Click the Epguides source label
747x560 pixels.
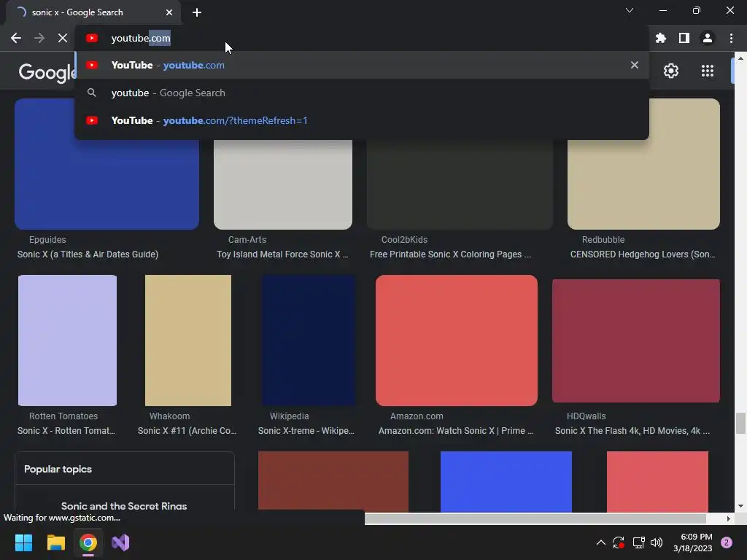click(x=47, y=239)
